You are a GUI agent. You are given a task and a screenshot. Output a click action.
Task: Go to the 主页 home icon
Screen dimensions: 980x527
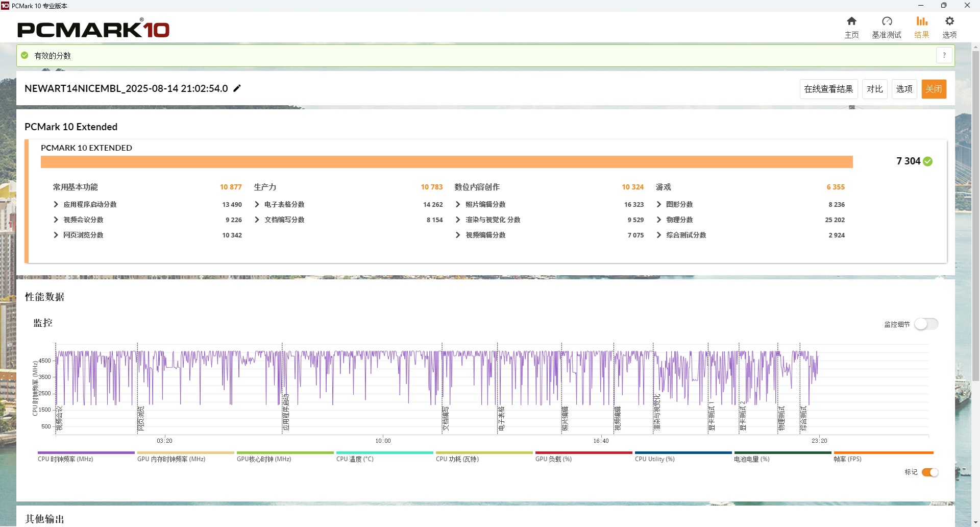tap(851, 21)
